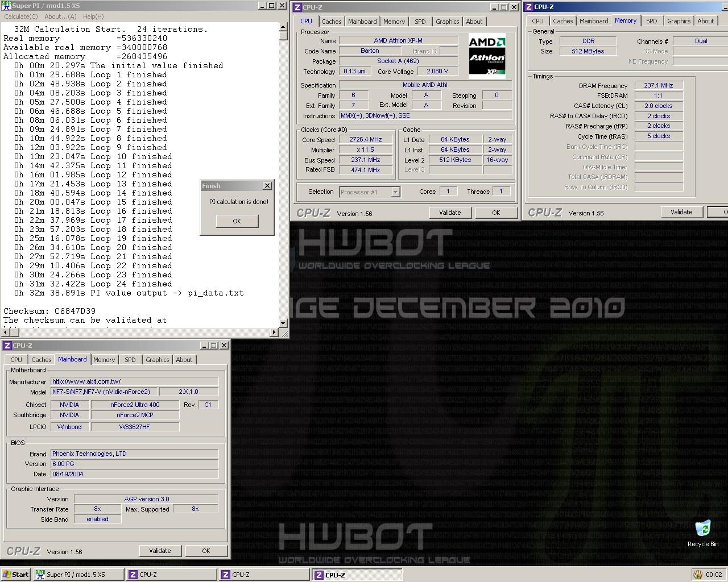The width and height of the screenshot is (728, 582).
Task: Click Validate in CPU-Z Mainboard window
Action: [x=160, y=551]
